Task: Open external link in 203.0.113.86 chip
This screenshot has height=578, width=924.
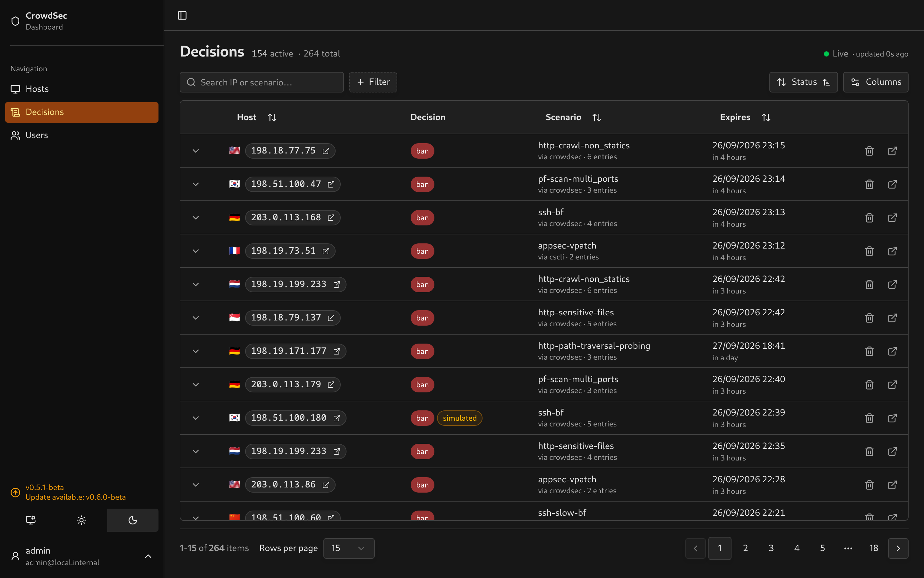Action: coord(326,485)
